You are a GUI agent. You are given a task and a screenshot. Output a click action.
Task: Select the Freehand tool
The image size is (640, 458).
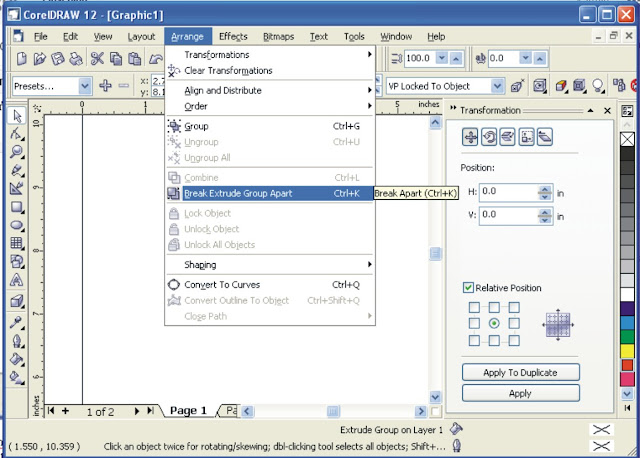tap(17, 170)
